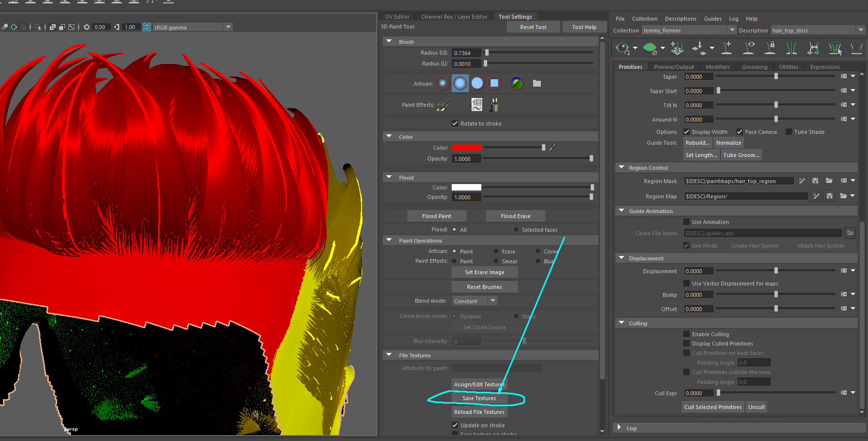Screen dimensions: 868x441
Task: Collapse the Paint Operations section
Action: click(x=389, y=241)
